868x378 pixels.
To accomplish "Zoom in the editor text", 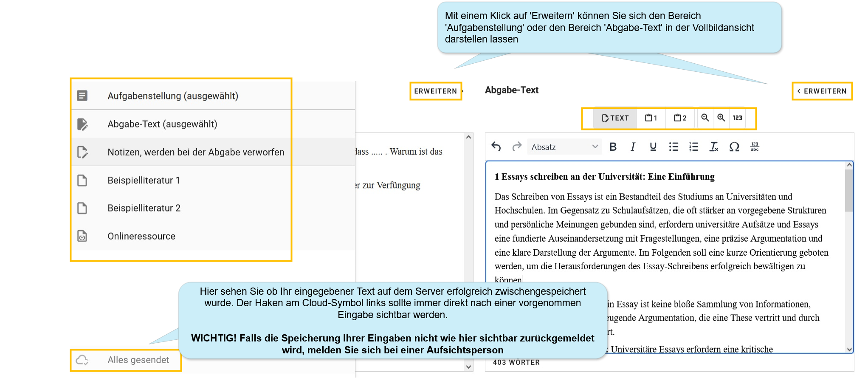I will (x=721, y=118).
